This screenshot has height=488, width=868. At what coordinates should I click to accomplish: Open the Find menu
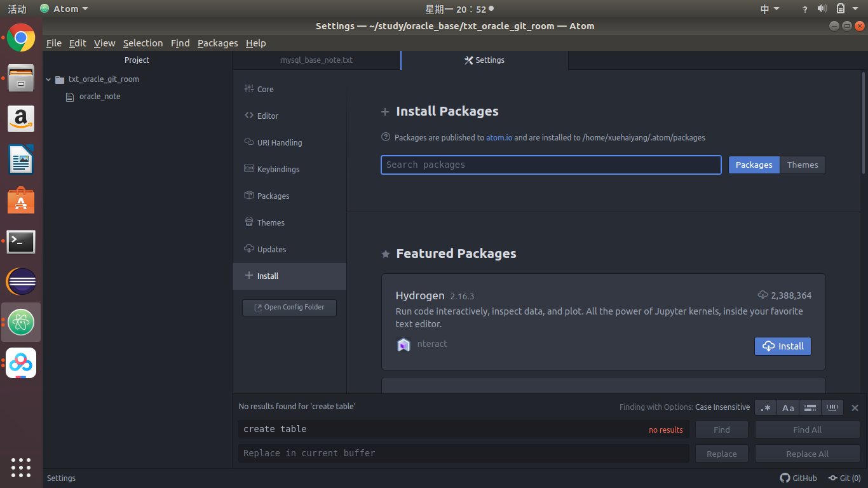[x=180, y=43]
